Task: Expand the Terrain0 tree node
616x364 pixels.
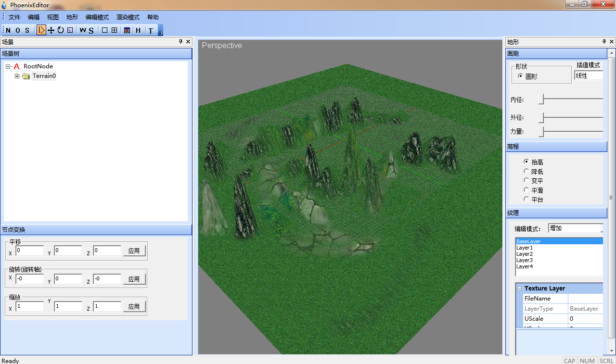Action: click(x=17, y=76)
